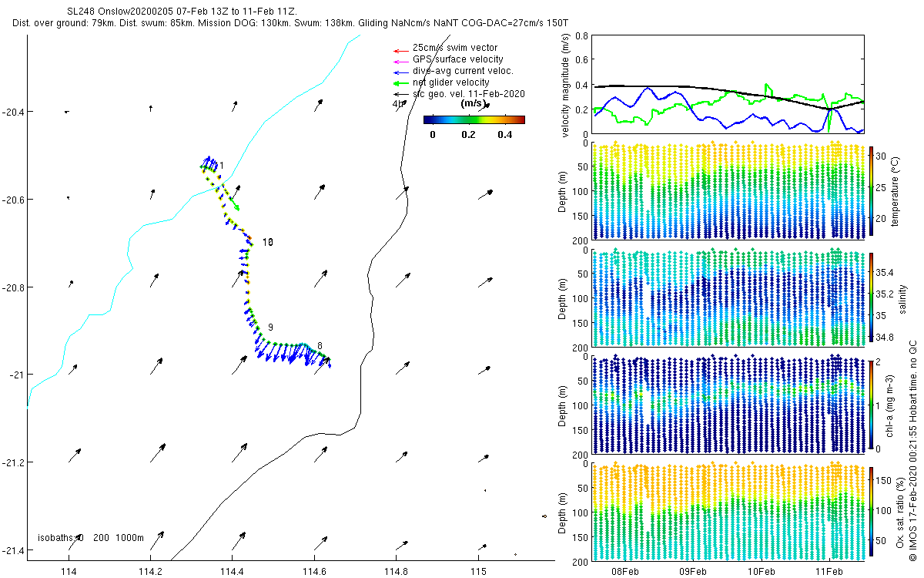This screenshot has width=924, height=578.
Task: Click longitude tick 114.2 on map
Action: 151,571
